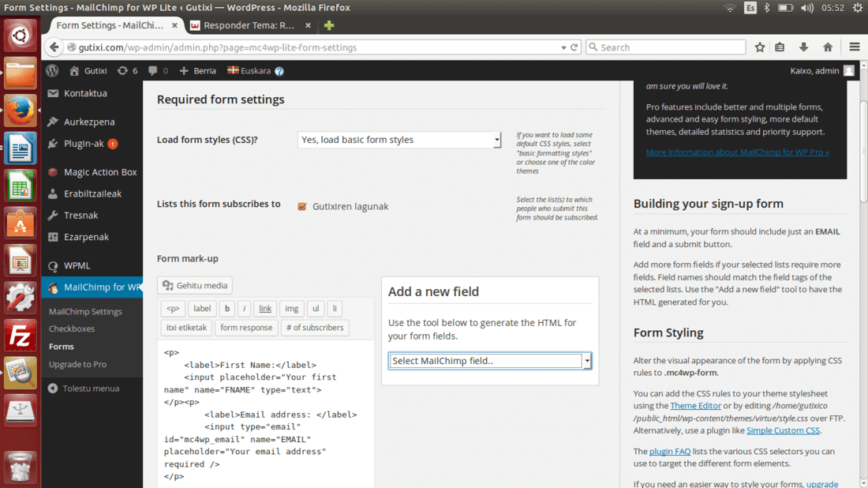
Task: Open the Load form styles dropdown
Action: pyautogui.click(x=399, y=140)
